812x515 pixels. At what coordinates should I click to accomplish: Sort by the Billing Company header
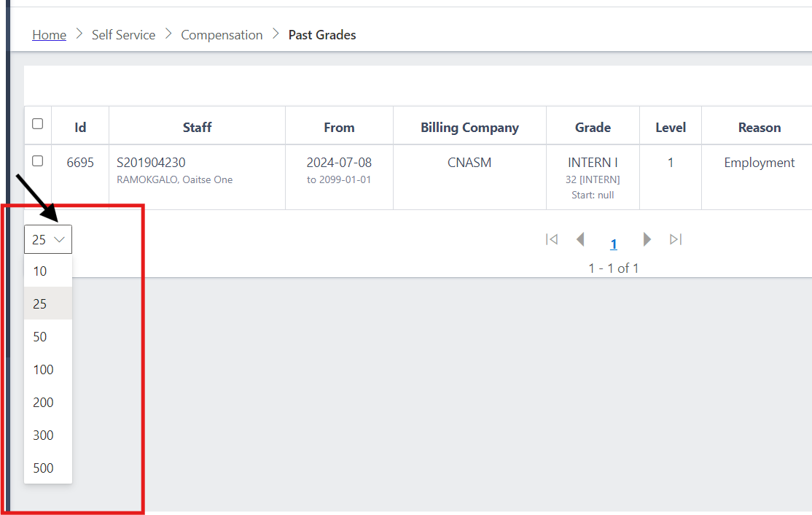click(469, 128)
